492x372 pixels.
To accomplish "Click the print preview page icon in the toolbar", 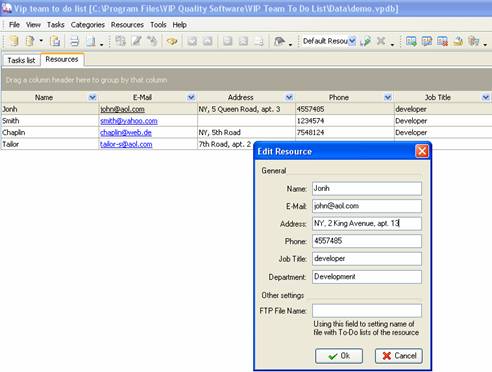I will point(90,41).
